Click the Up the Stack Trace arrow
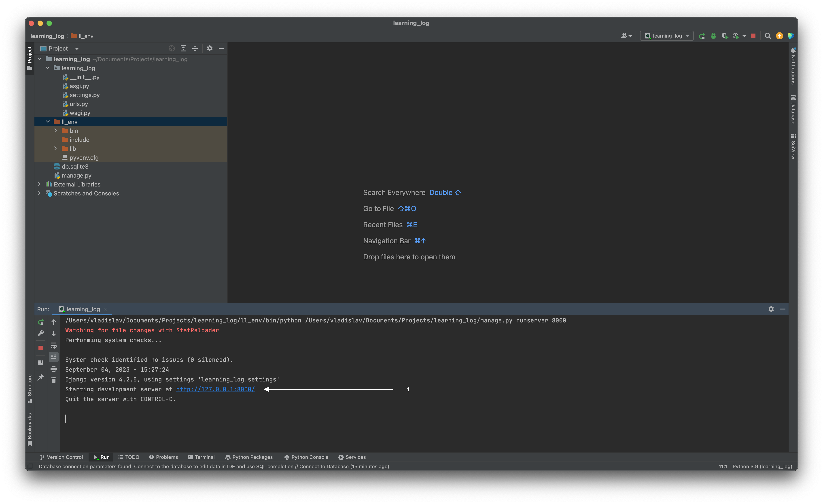Screen dimensions: 823x504 (x=53, y=322)
